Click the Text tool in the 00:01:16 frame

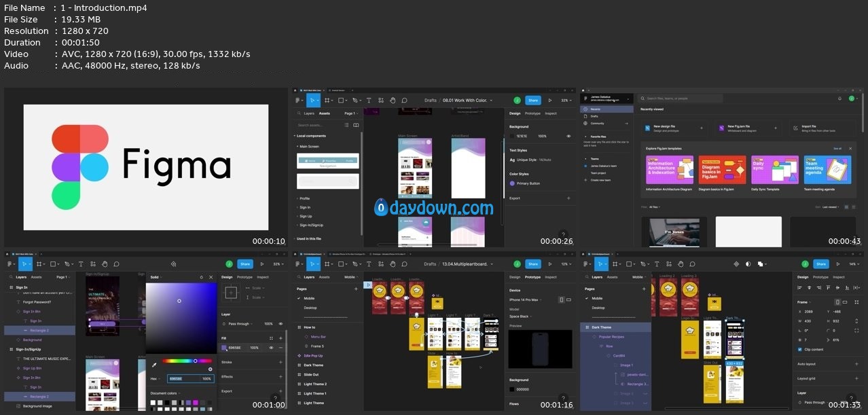click(x=369, y=264)
